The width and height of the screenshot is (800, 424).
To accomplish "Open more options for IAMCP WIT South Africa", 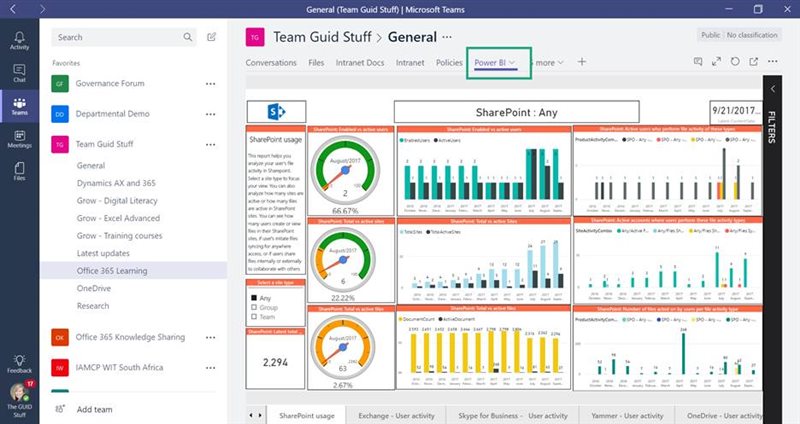I will point(210,367).
